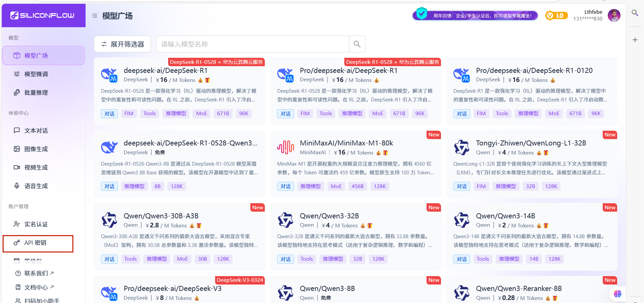Click the 模型广场 cube icon
This screenshot has width=644, height=303.
[x=17, y=55]
